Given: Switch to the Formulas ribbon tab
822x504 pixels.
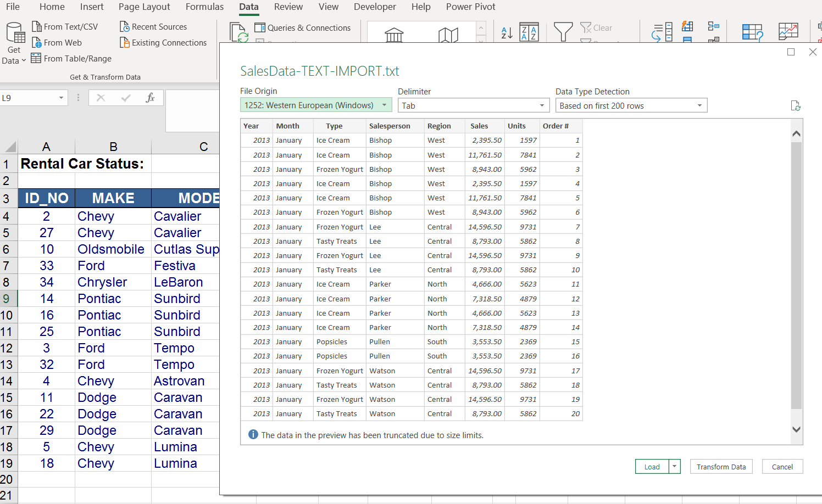Looking at the screenshot, I should [x=204, y=7].
